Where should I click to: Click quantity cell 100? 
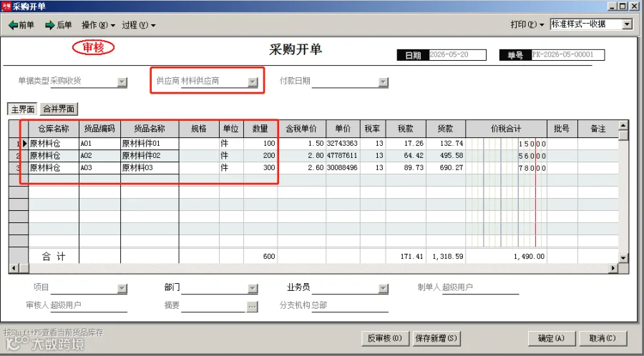260,144
